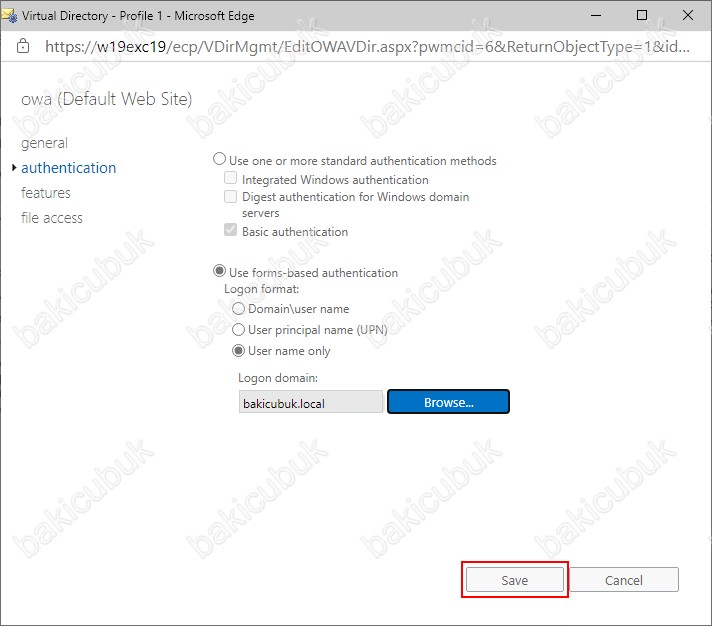
Task: Open the general tab
Action: click(x=44, y=143)
